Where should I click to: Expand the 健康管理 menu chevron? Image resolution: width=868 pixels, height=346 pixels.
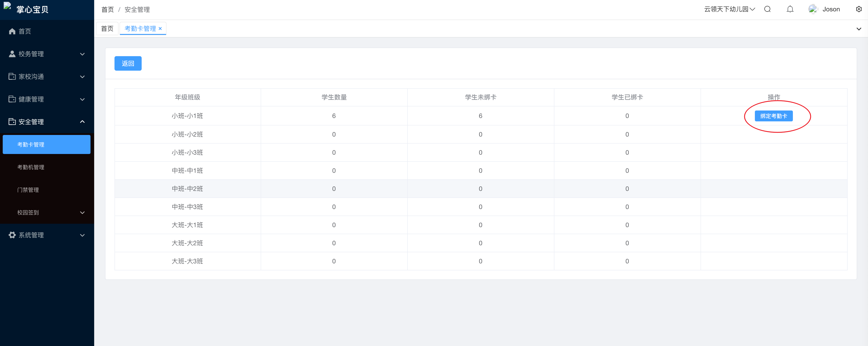pos(82,99)
